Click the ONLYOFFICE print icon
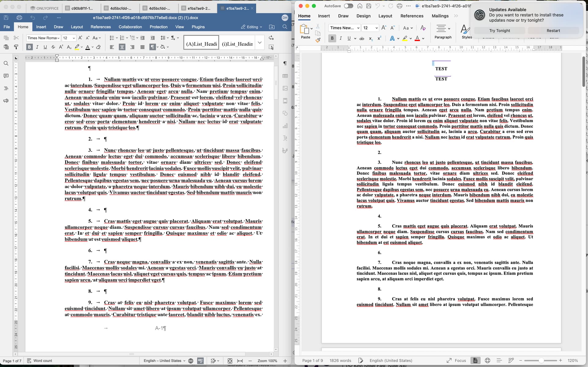 (x=19, y=18)
